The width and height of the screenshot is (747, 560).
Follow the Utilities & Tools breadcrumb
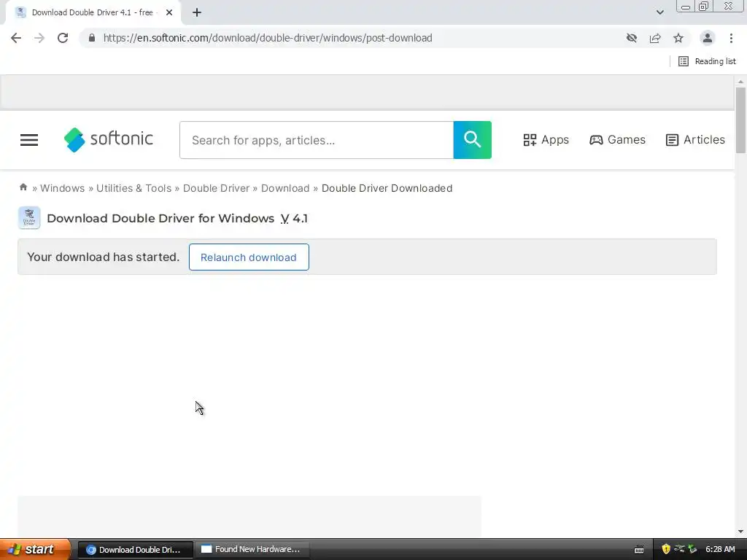pyautogui.click(x=134, y=188)
